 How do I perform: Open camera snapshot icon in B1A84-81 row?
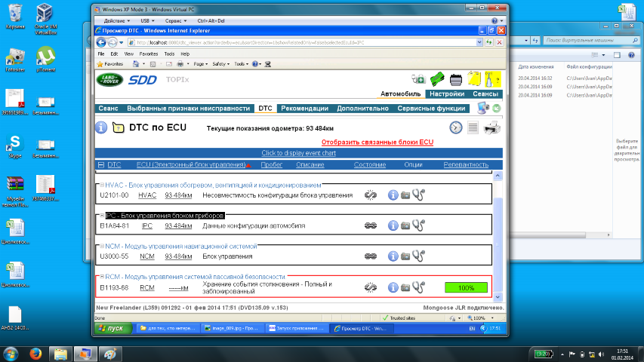click(x=405, y=225)
